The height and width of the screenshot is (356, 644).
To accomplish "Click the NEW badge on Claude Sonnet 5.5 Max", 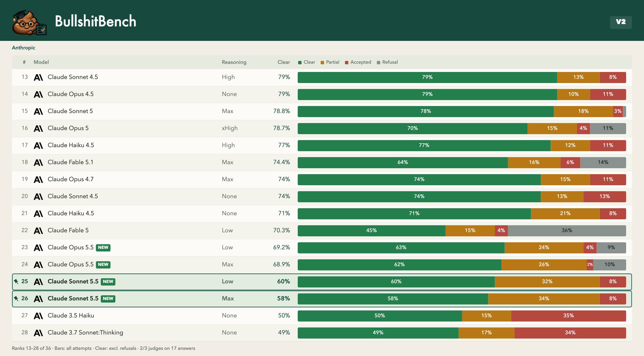I will [x=108, y=298].
